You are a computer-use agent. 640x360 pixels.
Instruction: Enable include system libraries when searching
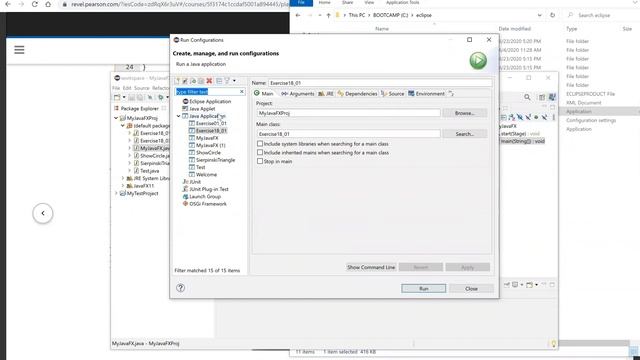click(x=260, y=144)
